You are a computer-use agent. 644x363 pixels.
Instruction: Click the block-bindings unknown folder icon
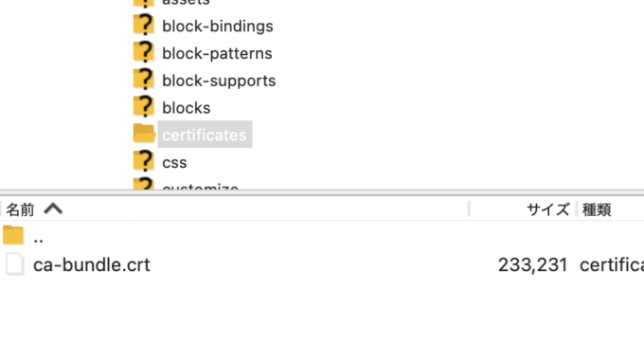click(x=144, y=25)
